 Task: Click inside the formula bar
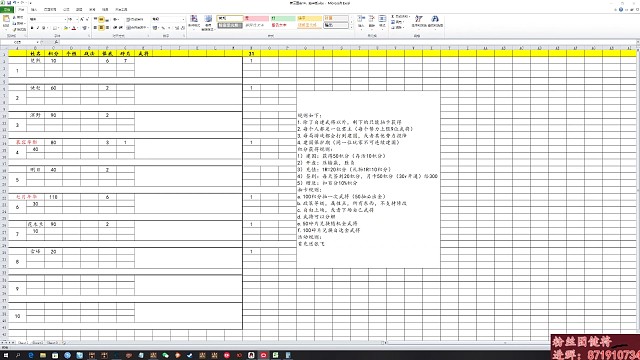click(347, 42)
